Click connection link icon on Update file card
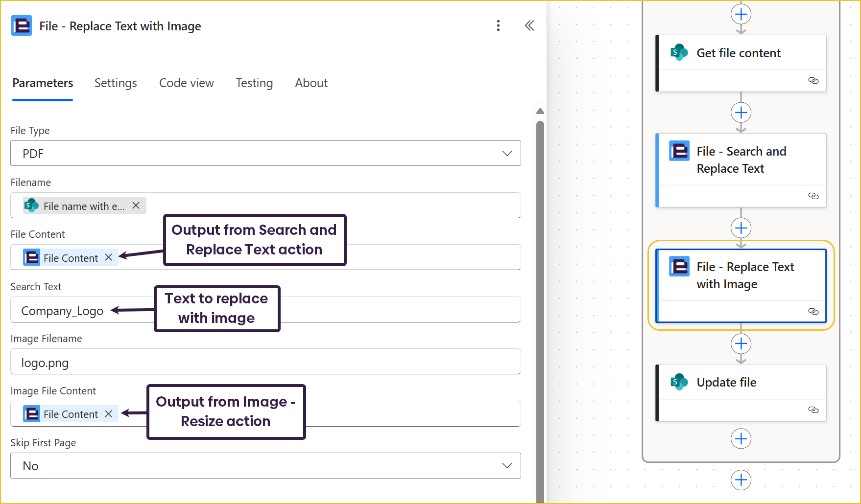Screen dimensions: 861x504 coord(813,410)
